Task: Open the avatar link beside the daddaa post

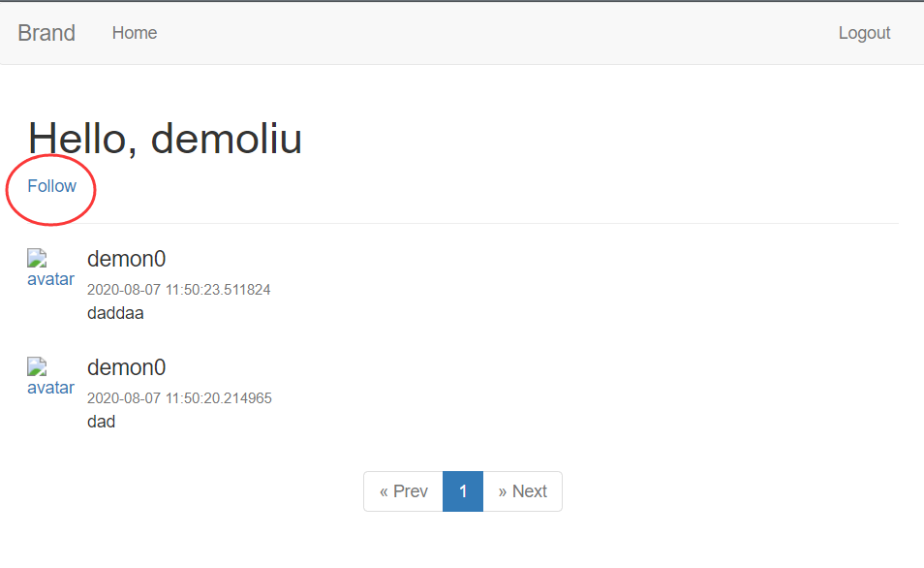Action: tap(50, 279)
